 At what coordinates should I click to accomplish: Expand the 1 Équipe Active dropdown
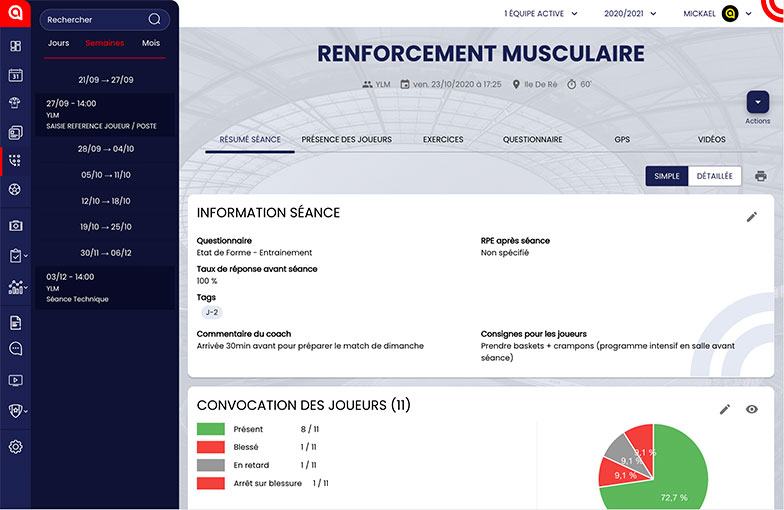pyautogui.click(x=541, y=14)
